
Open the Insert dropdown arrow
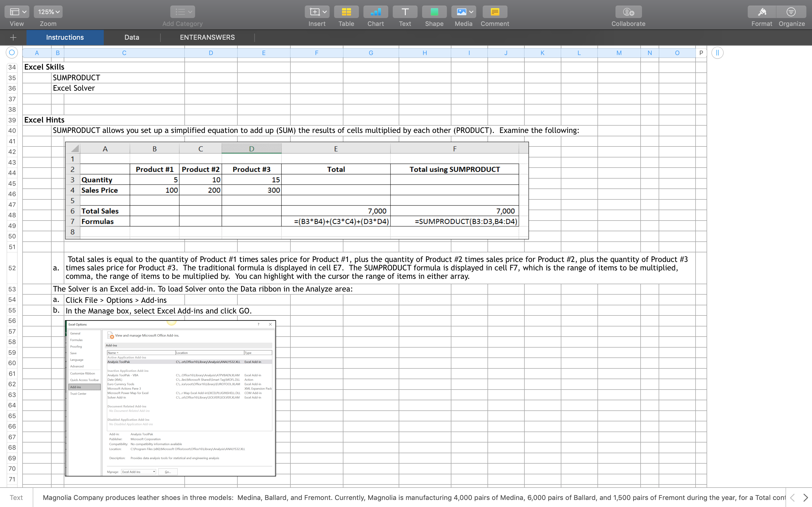(x=324, y=12)
